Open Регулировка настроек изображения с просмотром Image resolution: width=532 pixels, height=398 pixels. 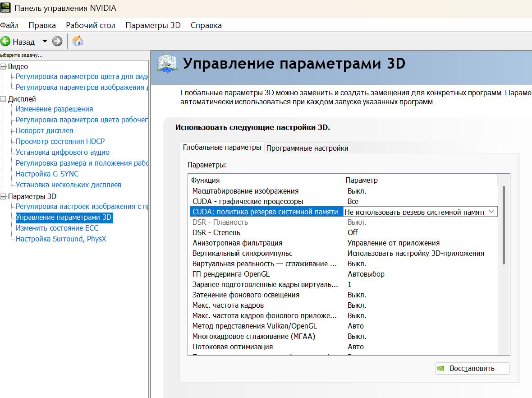coord(82,207)
